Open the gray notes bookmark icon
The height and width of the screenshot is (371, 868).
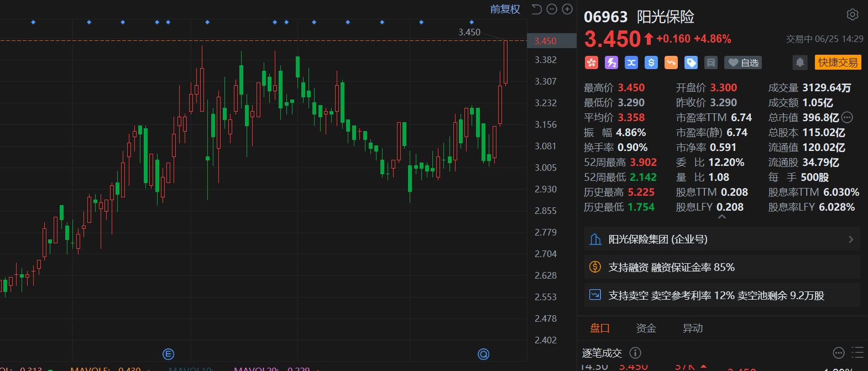pyautogui.click(x=711, y=62)
